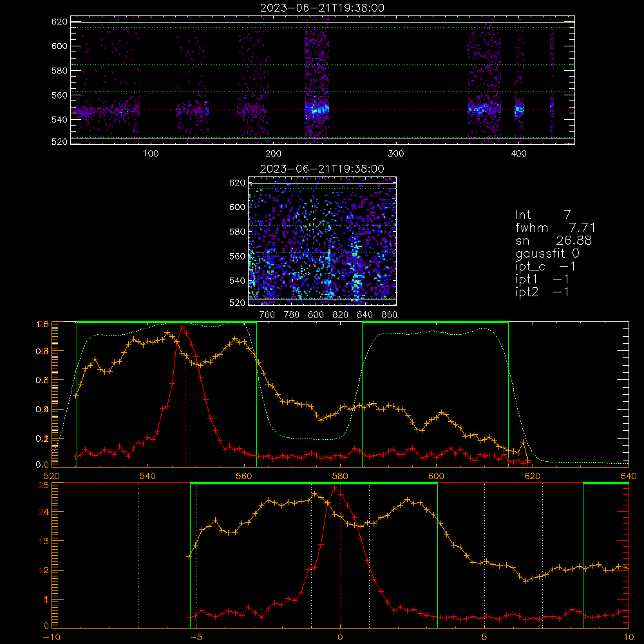Click the red curve peak in the third plot
The width and height of the screenshot is (644, 644).
tap(182, 327)
